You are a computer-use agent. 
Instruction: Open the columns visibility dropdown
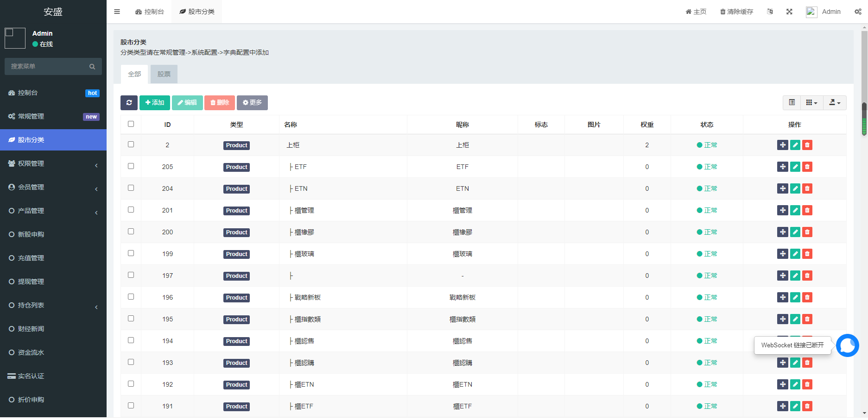[x=811, y=103]
